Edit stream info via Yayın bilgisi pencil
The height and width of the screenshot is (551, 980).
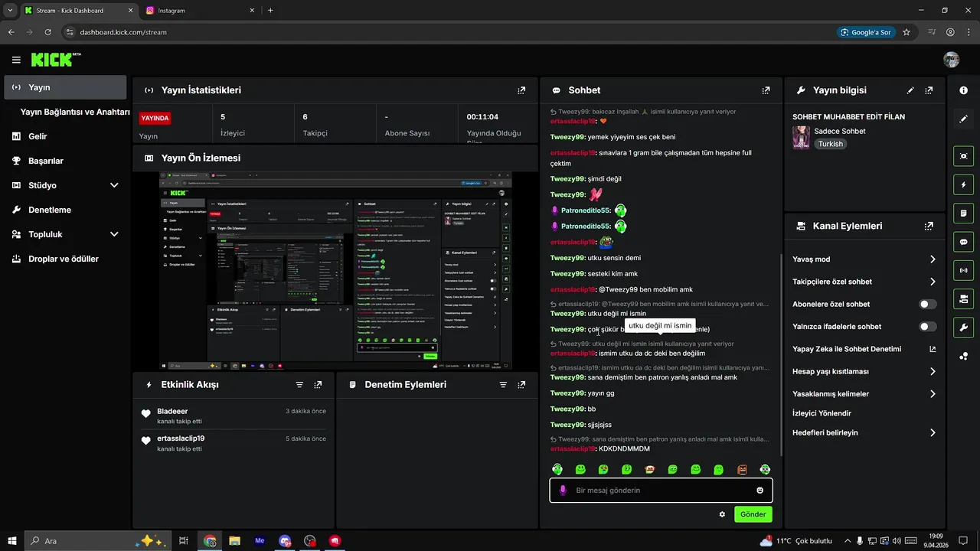pyautogui.click(x=910, y=90)
